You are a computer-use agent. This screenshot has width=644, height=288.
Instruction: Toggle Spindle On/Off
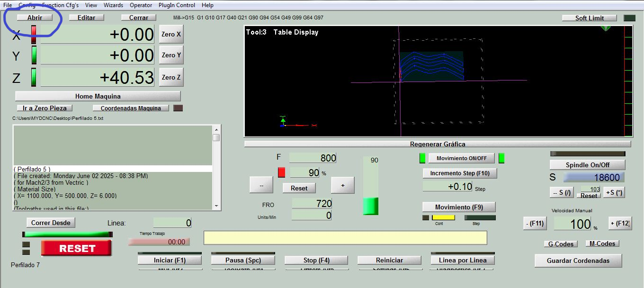pos(588,165)
